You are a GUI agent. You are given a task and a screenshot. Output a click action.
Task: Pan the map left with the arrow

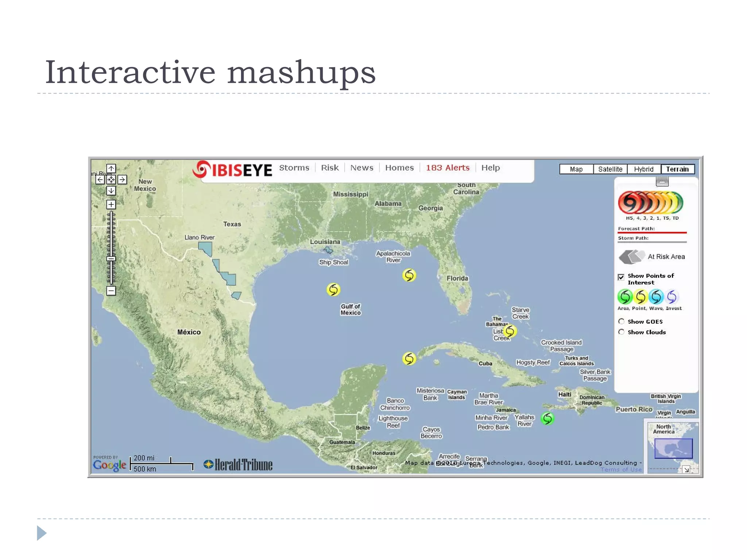[x=100, y=179]
